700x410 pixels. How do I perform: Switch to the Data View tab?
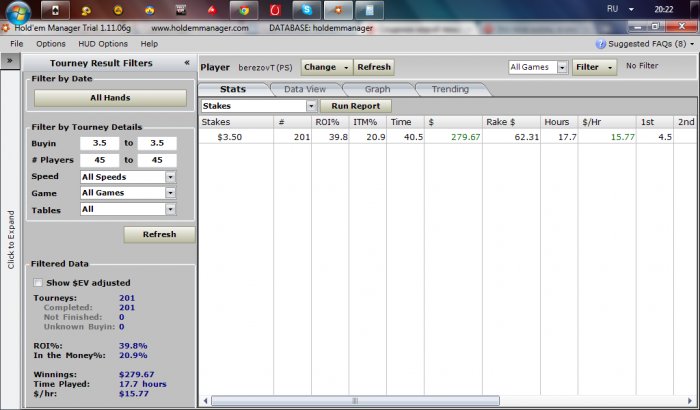click(x=305, y=89)
